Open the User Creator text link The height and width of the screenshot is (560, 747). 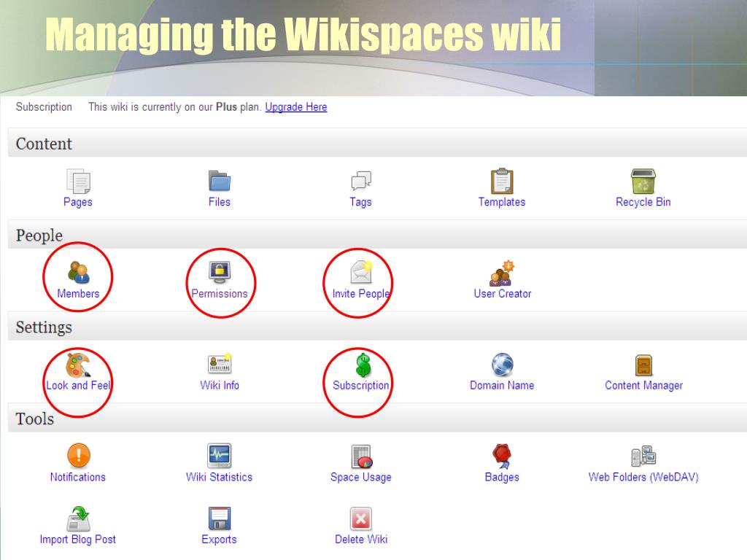point(503,294)
